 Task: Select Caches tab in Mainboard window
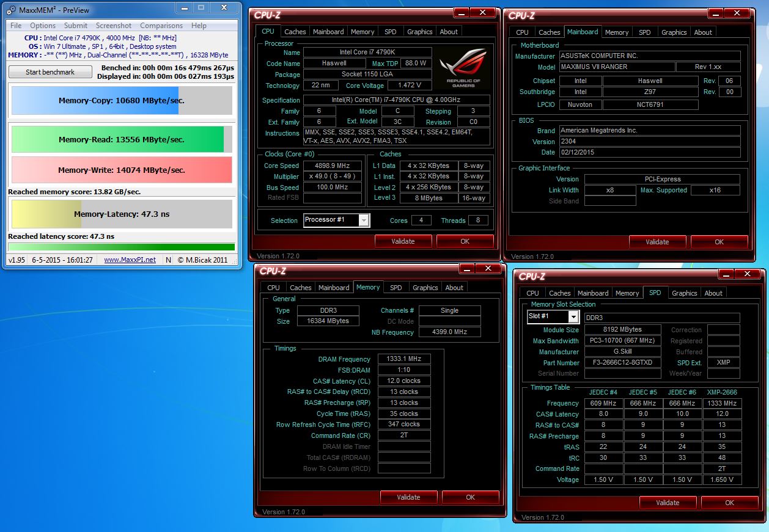550,32
